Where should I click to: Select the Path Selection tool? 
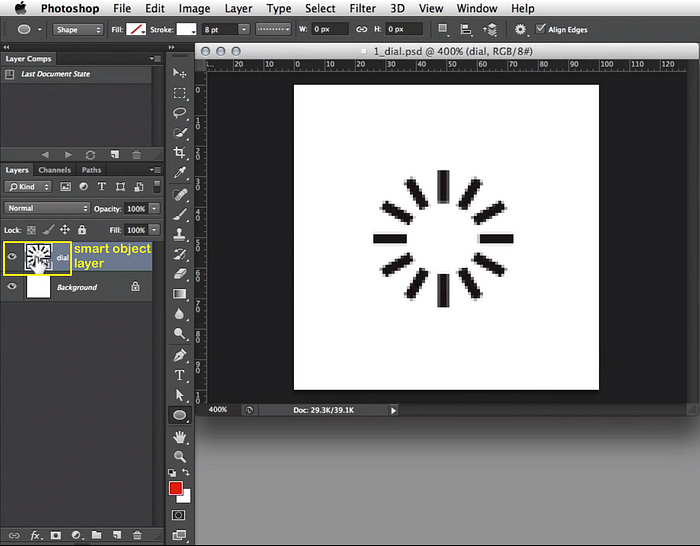[179, 395]
